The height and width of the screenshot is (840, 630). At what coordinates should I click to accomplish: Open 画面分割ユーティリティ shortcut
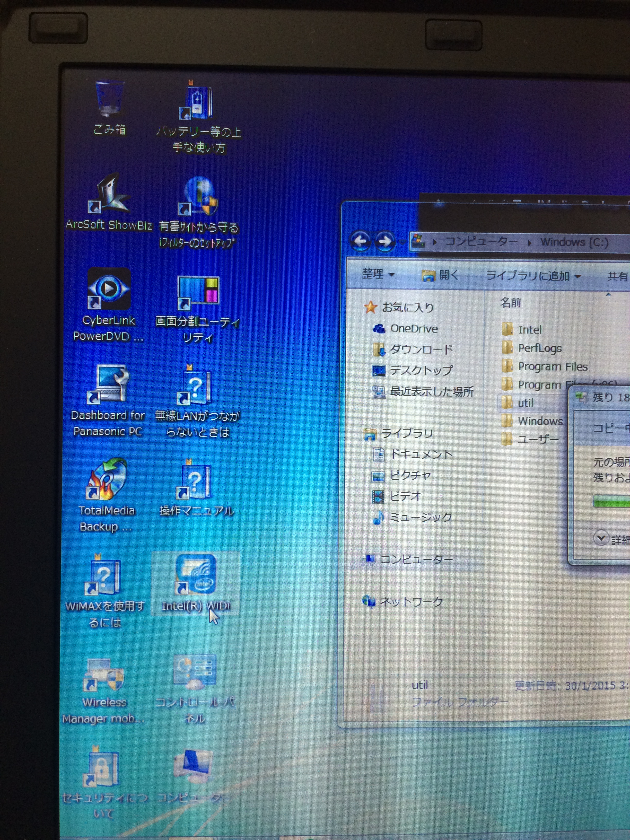tap(197, 310)
